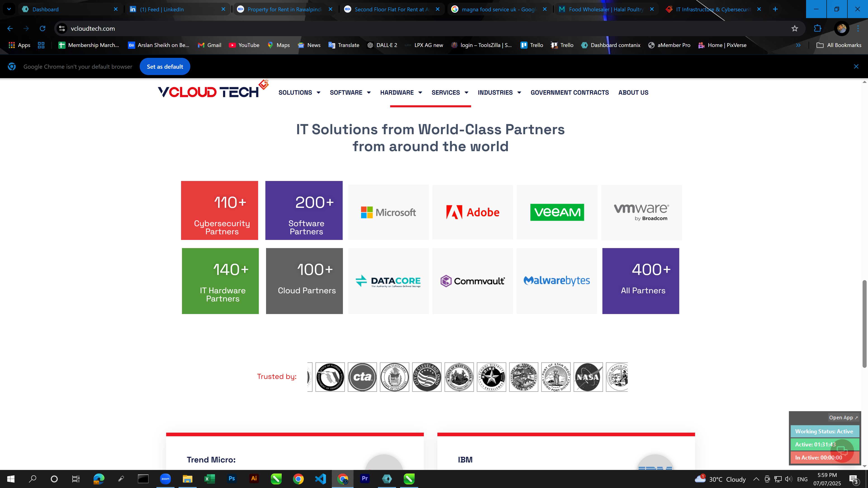The height and width of the screenshot is (488, 868).
Task: Open the live chat bubble icon
Action: click(x=842, y=451)
